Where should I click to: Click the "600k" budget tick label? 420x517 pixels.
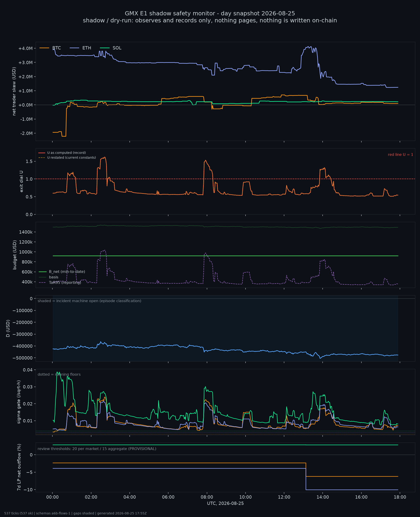27,272
